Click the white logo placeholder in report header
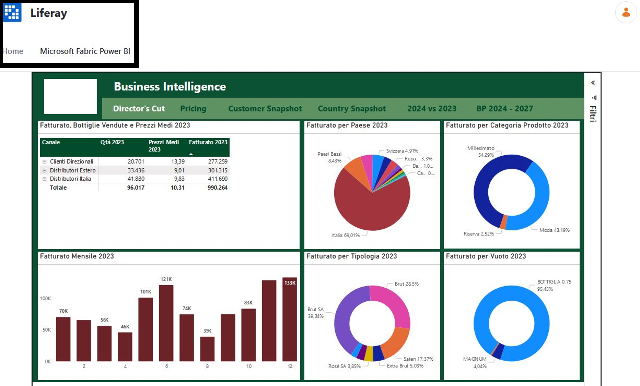This screenshot has height=386, width=640. [70, 96]
